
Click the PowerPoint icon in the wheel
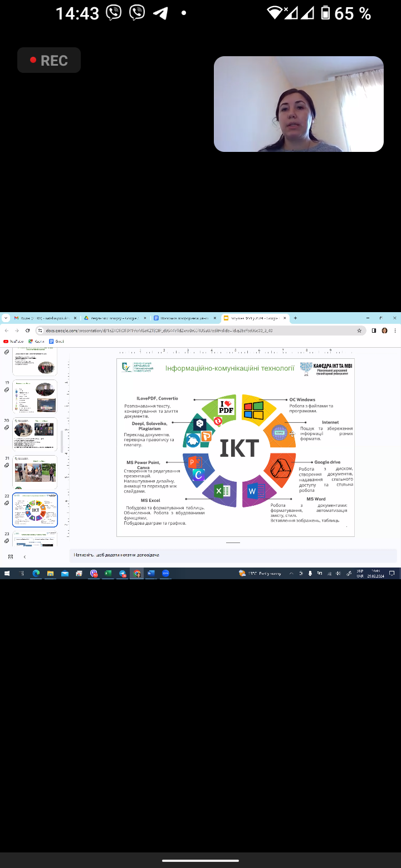point(195,462)
